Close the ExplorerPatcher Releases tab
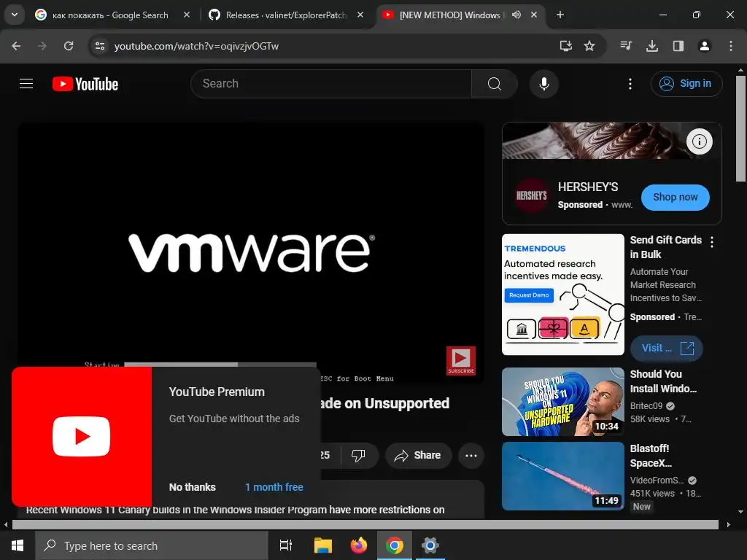The height and width of the screenshot is (560, 747). pyautogui.click(x=360, y=15)
